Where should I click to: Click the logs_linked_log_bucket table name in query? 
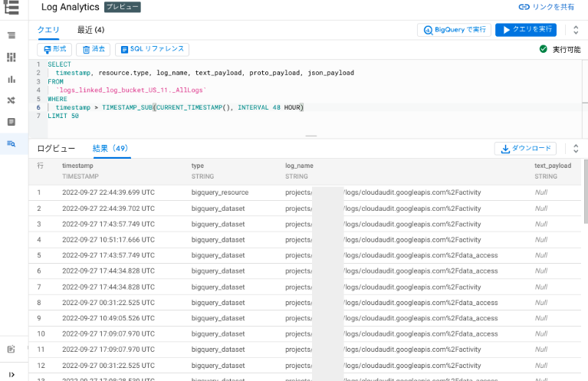(131, 90)
